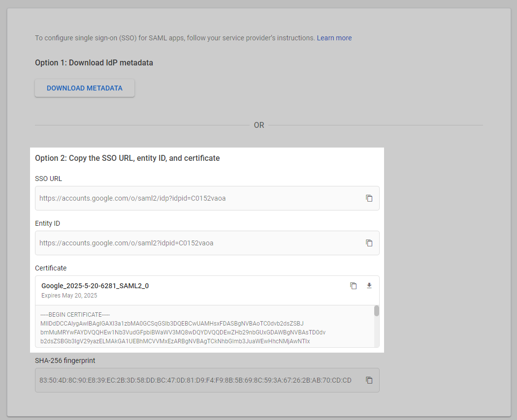Click inside the Entity ID field
The height and width of the screenshot is (420, 517).
[x=207, y=243]
